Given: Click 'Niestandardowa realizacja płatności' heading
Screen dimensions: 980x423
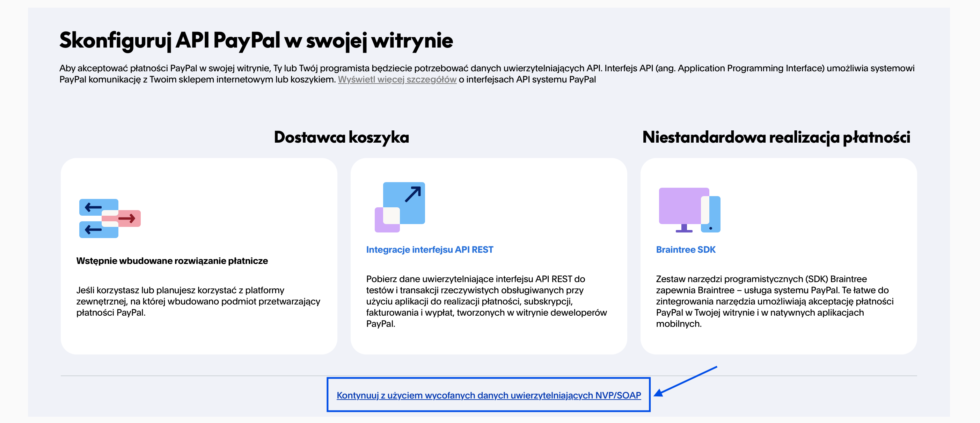Looking at the screenshot, I should pos(776,137).
